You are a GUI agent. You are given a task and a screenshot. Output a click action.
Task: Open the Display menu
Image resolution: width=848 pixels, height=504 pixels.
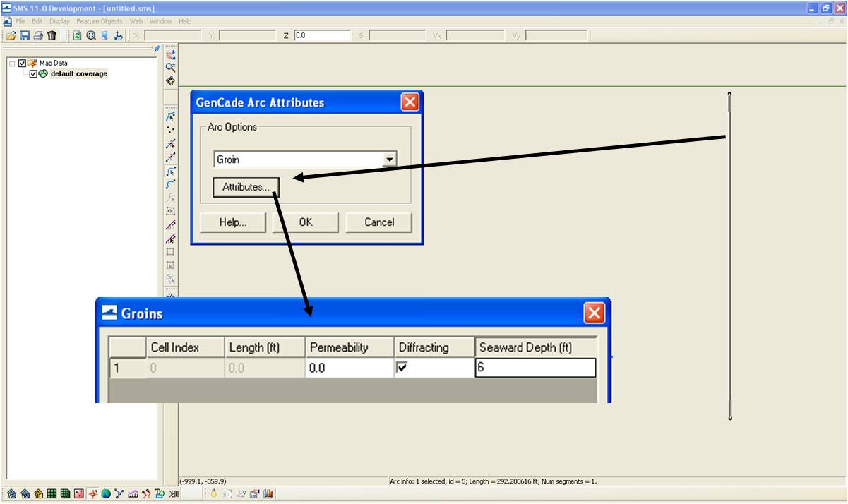[59, 21]
